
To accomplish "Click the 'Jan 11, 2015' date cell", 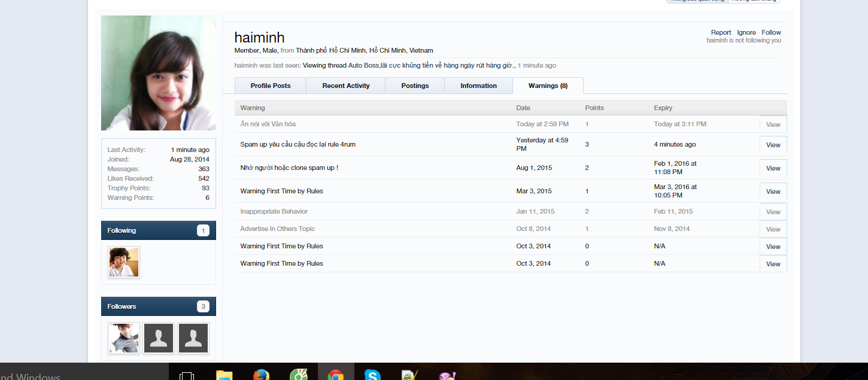I will click(x=535, y=211).
